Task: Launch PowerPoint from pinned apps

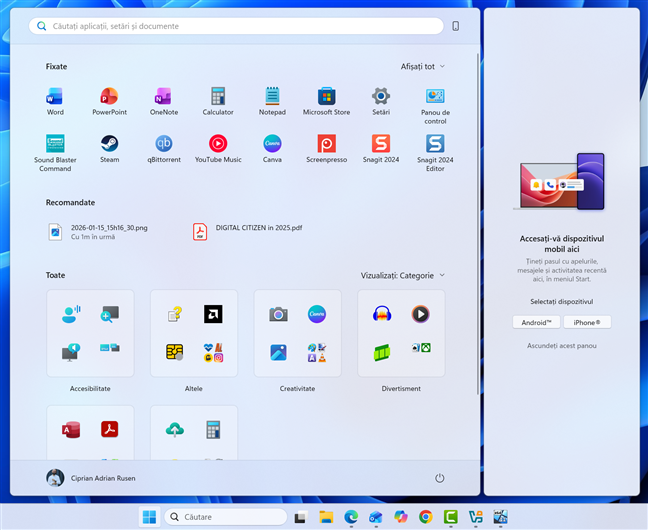Action: (x=110, y=102)
